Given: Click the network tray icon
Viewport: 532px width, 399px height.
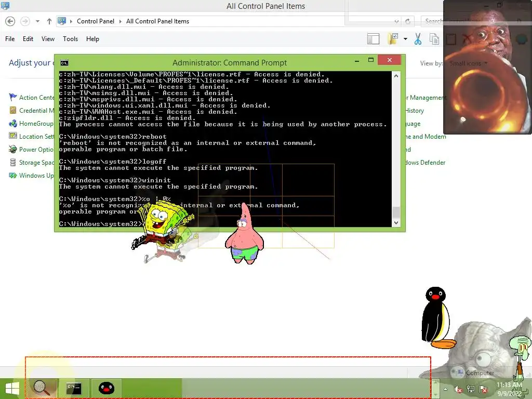Looking at the screenshot, I should tap(471, 390).
